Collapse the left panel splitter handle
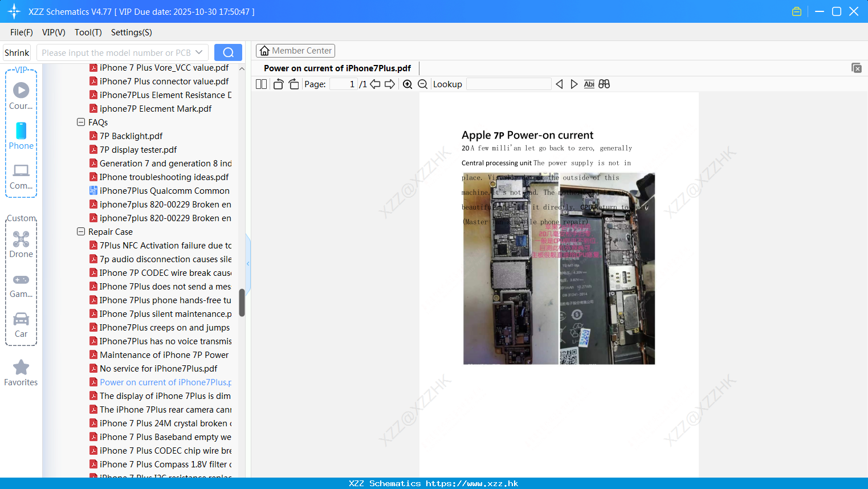The image size is (868, 489). tap(248, 263)
